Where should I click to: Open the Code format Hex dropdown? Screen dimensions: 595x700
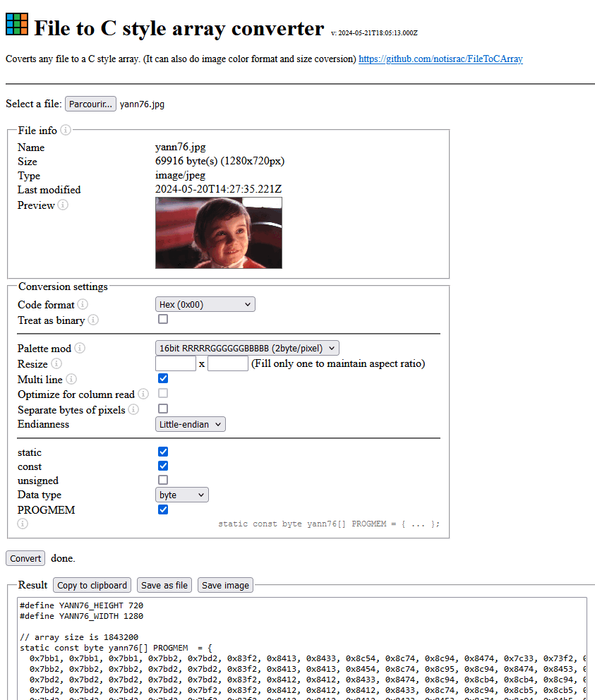(x=205, y=304)
